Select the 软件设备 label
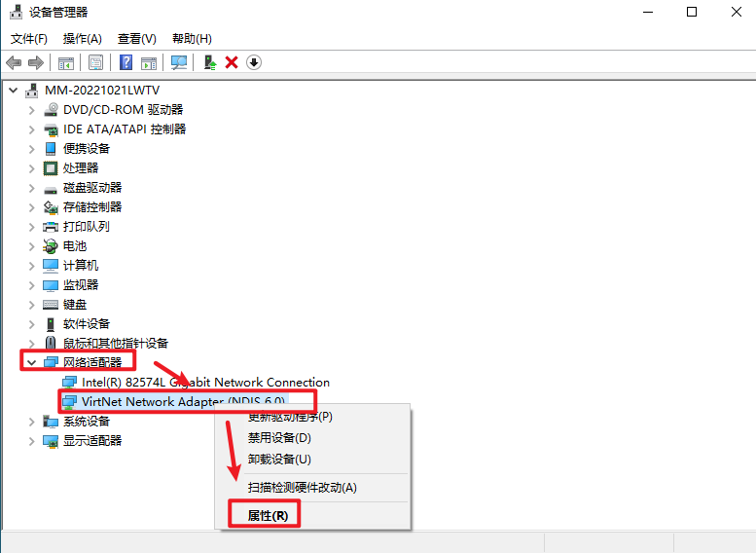Image resolution: width=756 pixels, height=553 pixels. (x=87, y=324)
